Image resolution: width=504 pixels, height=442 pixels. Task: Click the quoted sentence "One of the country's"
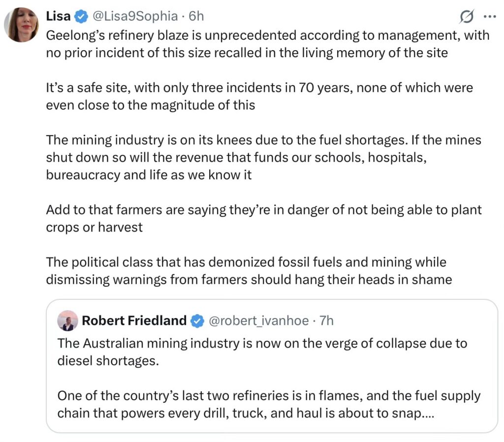[268, 404]
